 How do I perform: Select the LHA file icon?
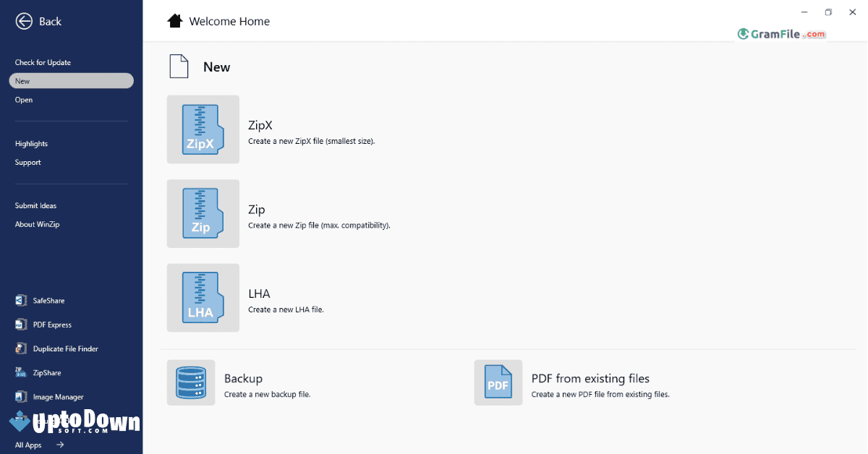coord(203,298)
